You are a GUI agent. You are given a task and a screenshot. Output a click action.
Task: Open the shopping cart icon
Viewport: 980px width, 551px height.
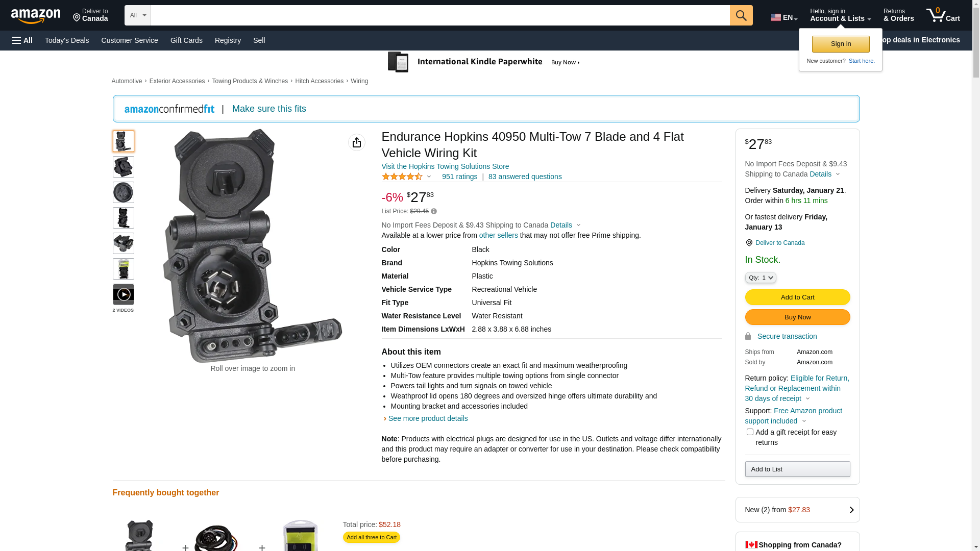pos(943,15)
